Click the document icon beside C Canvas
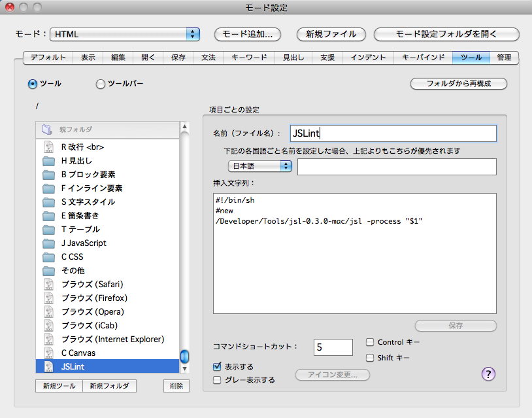The image size is (532, 418). click(48, 353)
